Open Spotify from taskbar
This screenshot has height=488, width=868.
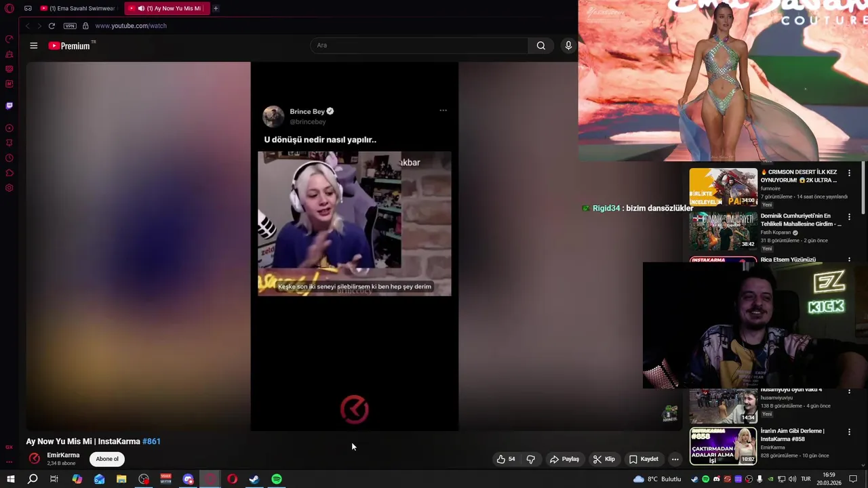(x=277, y=479)
